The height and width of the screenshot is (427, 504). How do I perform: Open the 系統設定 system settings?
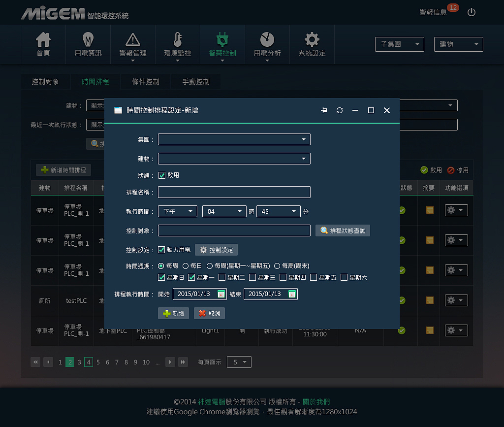point(312,44)
